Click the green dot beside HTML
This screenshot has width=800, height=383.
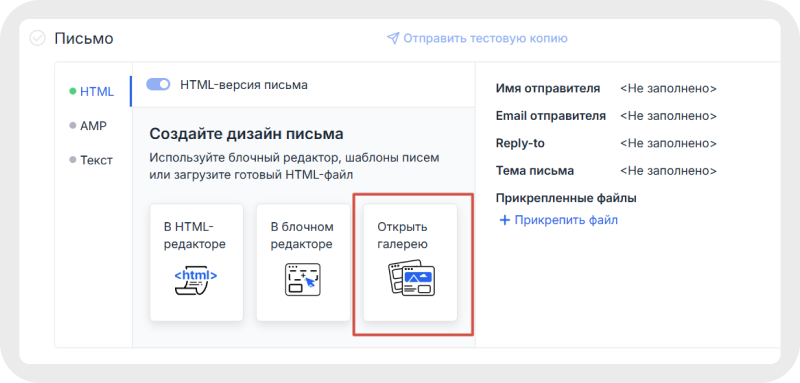(72, 92)
